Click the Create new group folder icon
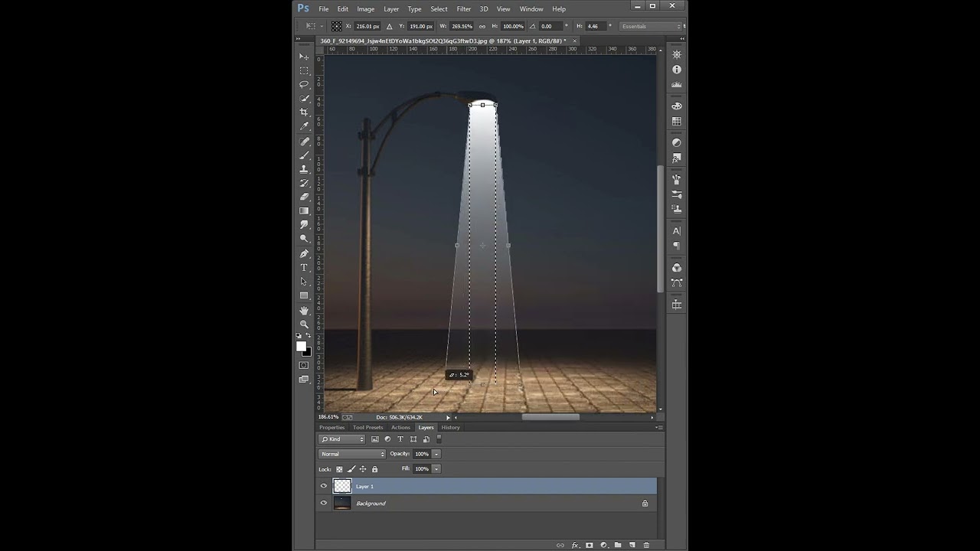The height and width of the screenshot is (551, 980). [x=617, y=545]
